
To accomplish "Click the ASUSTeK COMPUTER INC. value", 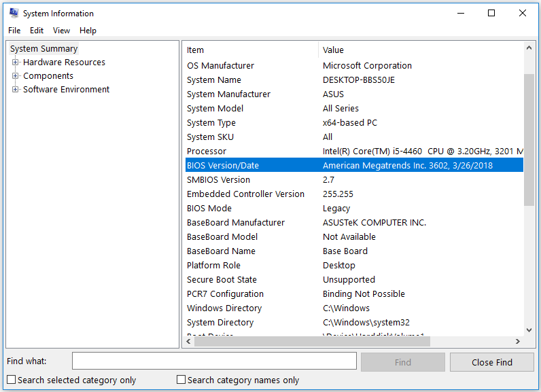I will pos(374,222).
